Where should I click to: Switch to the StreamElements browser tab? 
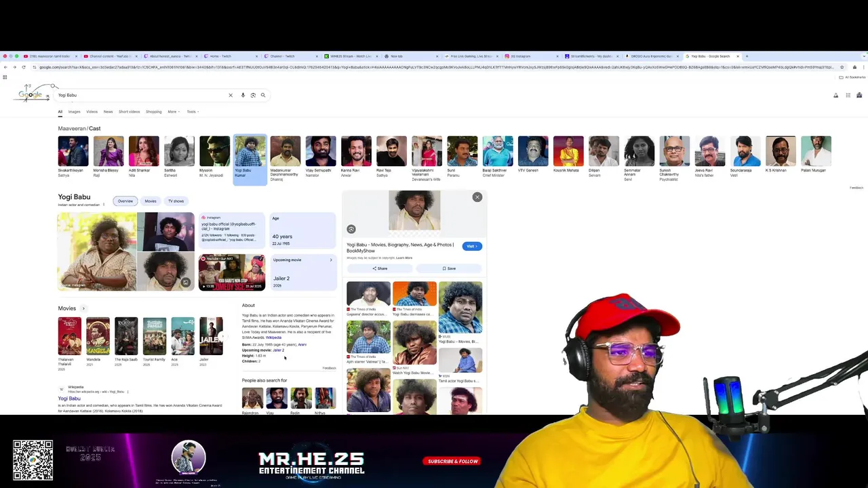591,56
